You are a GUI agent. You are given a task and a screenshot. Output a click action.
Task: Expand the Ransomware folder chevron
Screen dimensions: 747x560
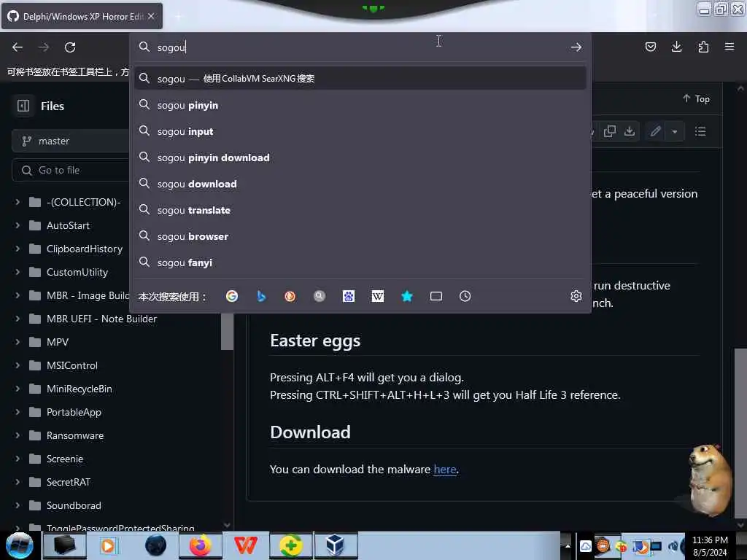click(18, 435)
